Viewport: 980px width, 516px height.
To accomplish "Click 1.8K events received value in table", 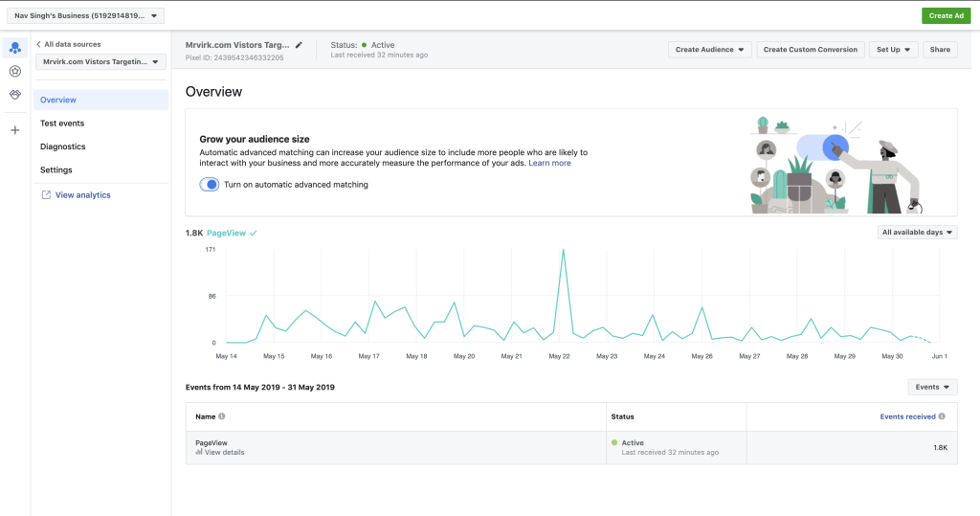I will [940, 448].
